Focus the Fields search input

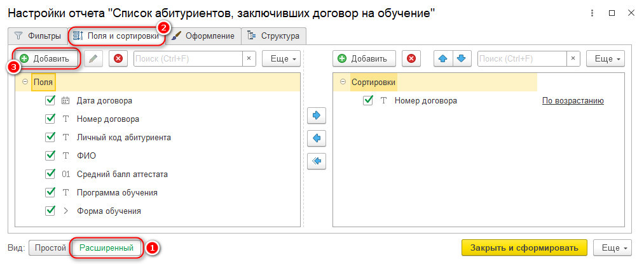(x=188, y=58)
